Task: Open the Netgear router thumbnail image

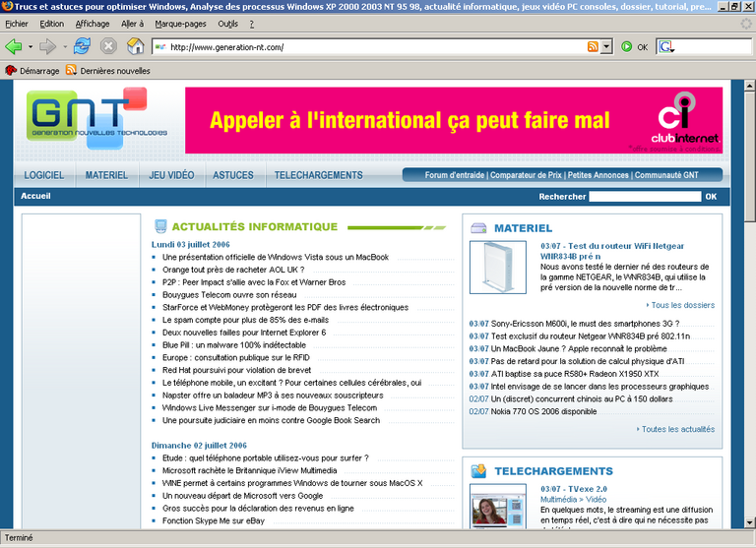Action: pos(497,267)
